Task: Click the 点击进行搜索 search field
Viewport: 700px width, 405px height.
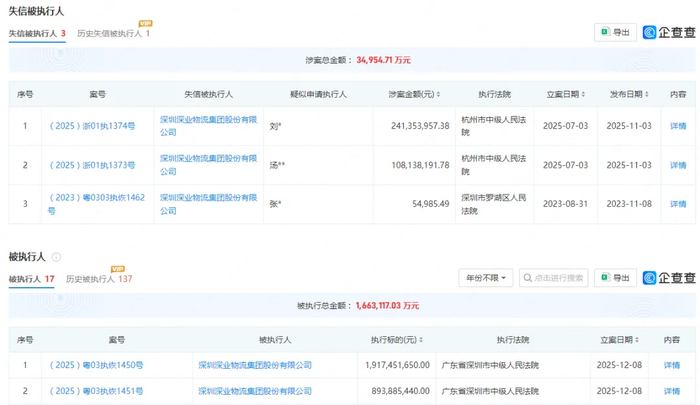Action: tap(560, 278)
